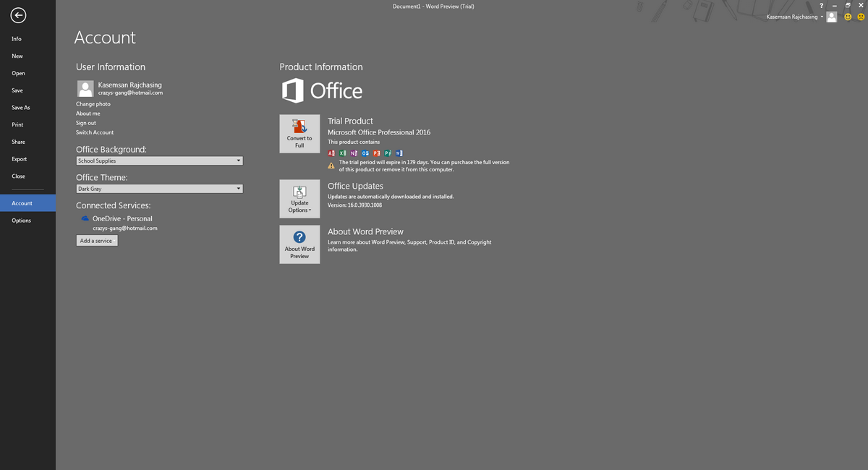
Task: Click the user photo under User Information
Action: click(85, 88)
